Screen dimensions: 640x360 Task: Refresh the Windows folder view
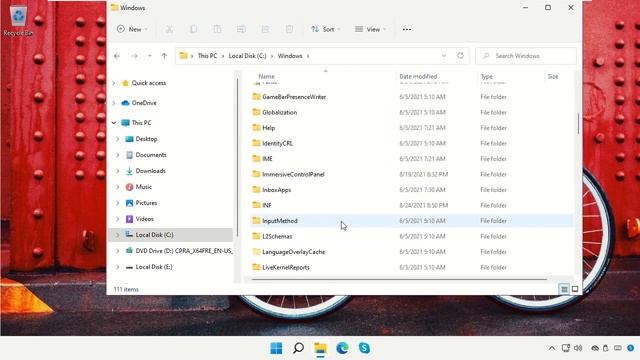coord(460,56)
